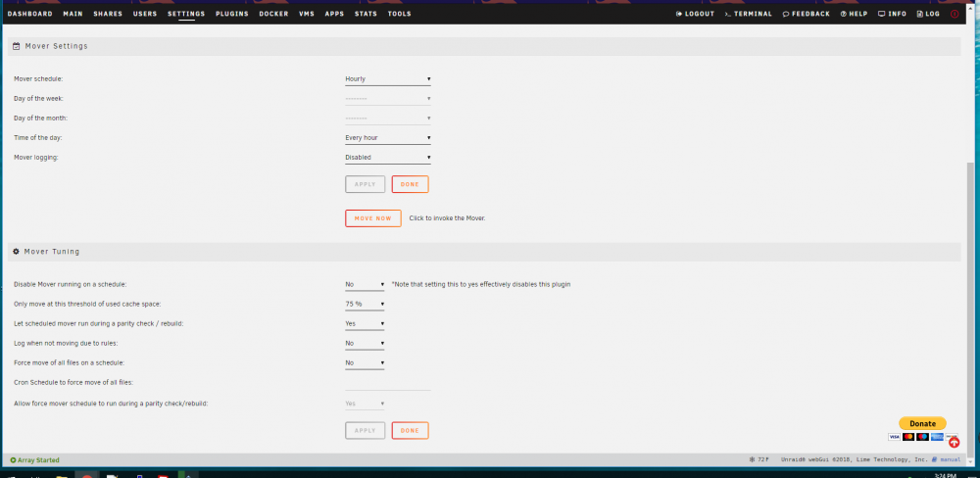Toggle Help mode
Image resolution: width=980 pixels, height=478 pixels.
(x=854, y=14)
